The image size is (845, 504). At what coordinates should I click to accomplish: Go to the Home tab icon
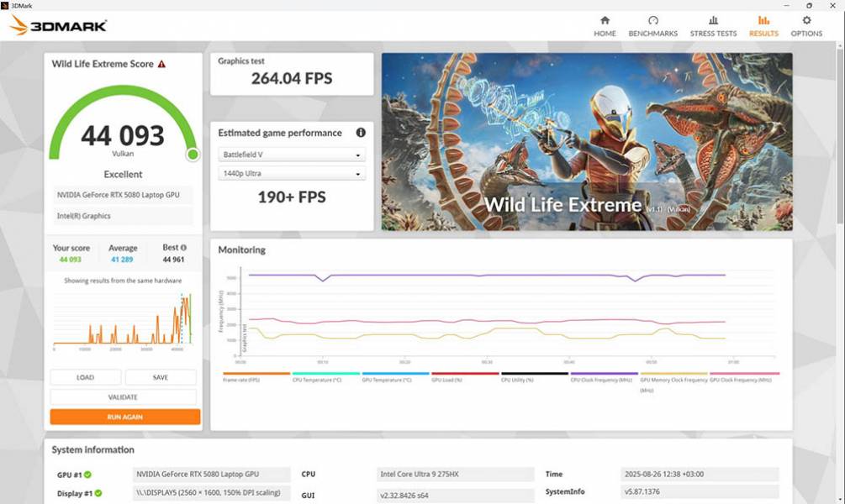pyautogui.click(x=605, y=21)
